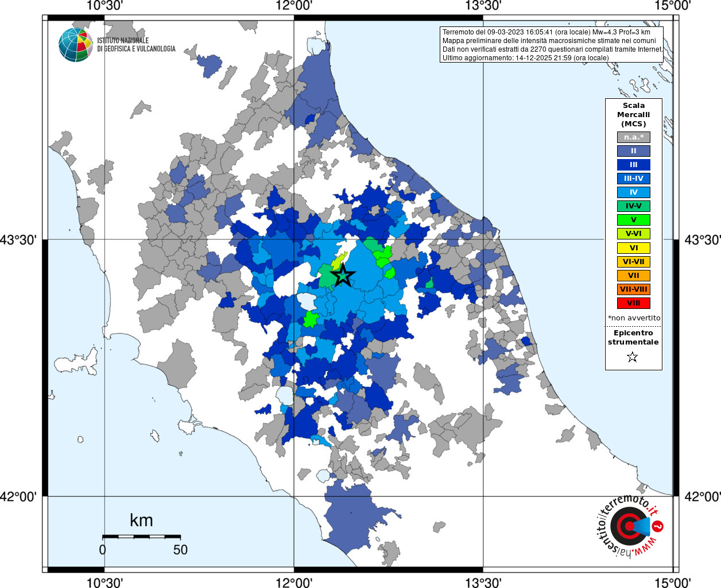
Task: Select the VI-VII legend swatch
Action: tap(634, 262)
